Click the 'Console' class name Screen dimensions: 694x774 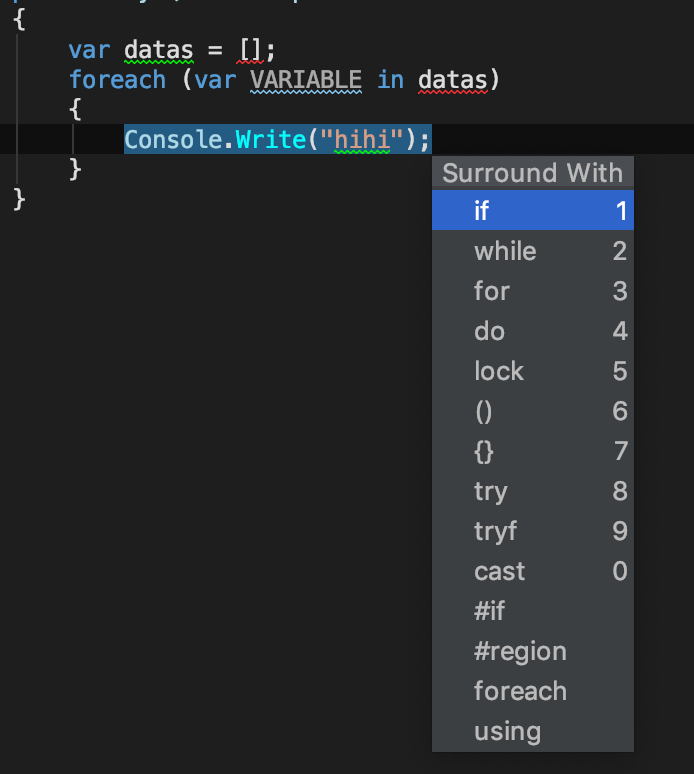coord(172,139)
